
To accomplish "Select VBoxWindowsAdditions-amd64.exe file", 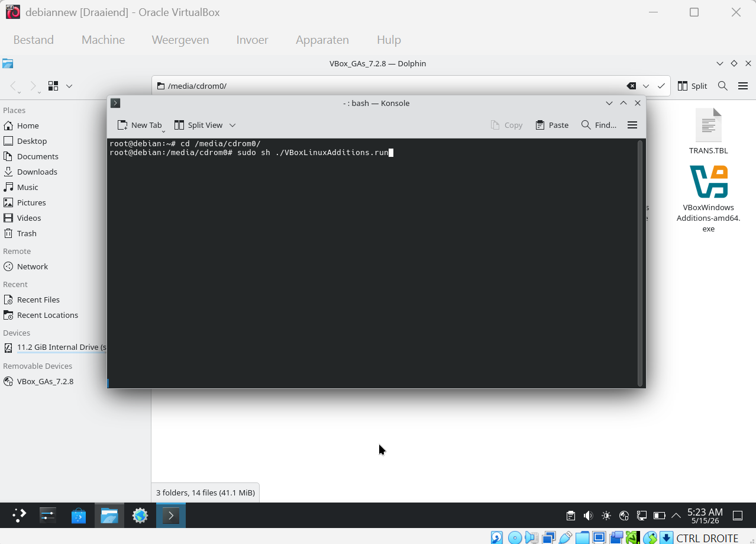I will 709,198.
